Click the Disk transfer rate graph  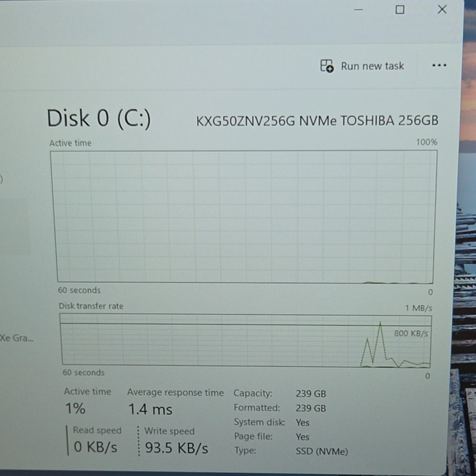[x=246, y=340]
